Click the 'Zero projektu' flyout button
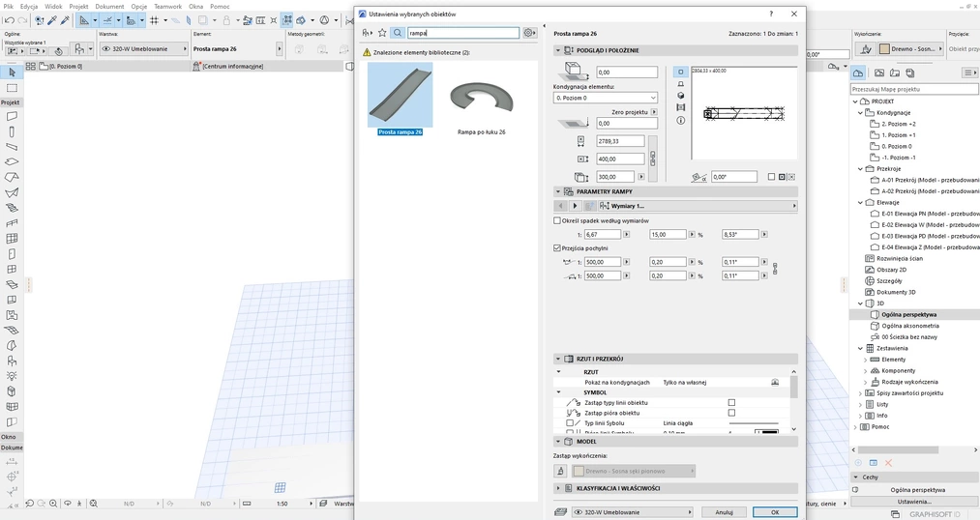The height and width of the screenshot is (520, 980). coord(654,112)
